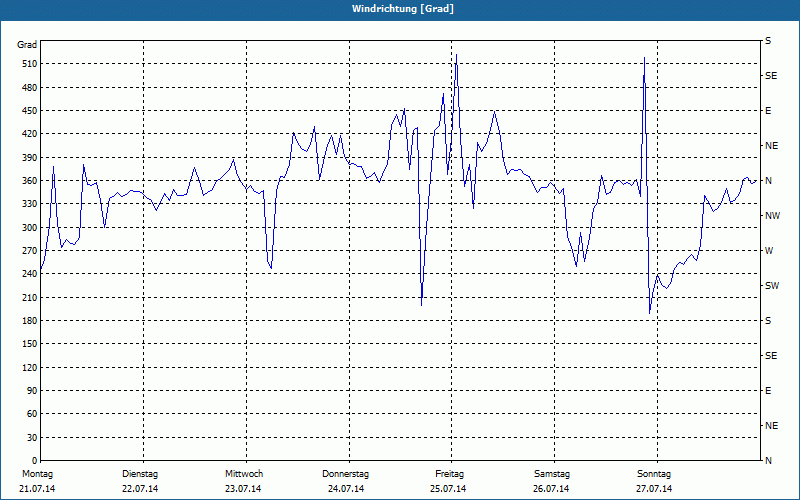
Task: Select the date 27.07.14
Action: pyautogui.click(x=654, y=489)
